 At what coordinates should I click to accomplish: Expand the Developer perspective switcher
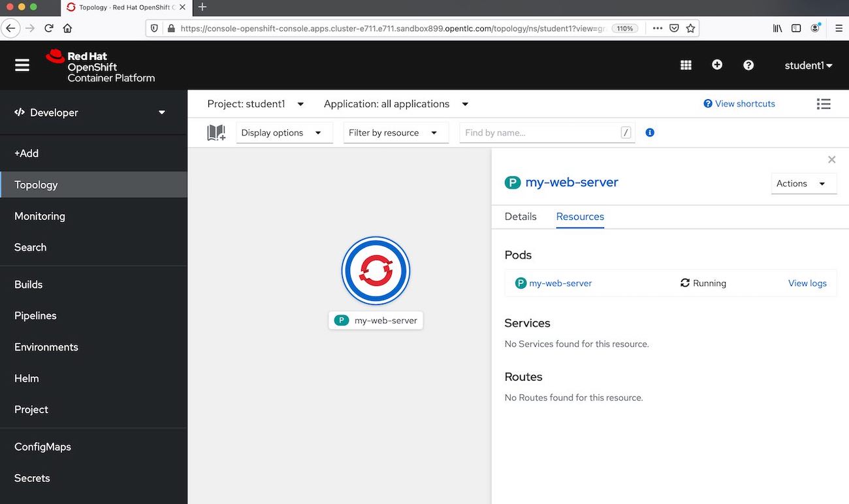pyautogui.click(x=90, y=112)
